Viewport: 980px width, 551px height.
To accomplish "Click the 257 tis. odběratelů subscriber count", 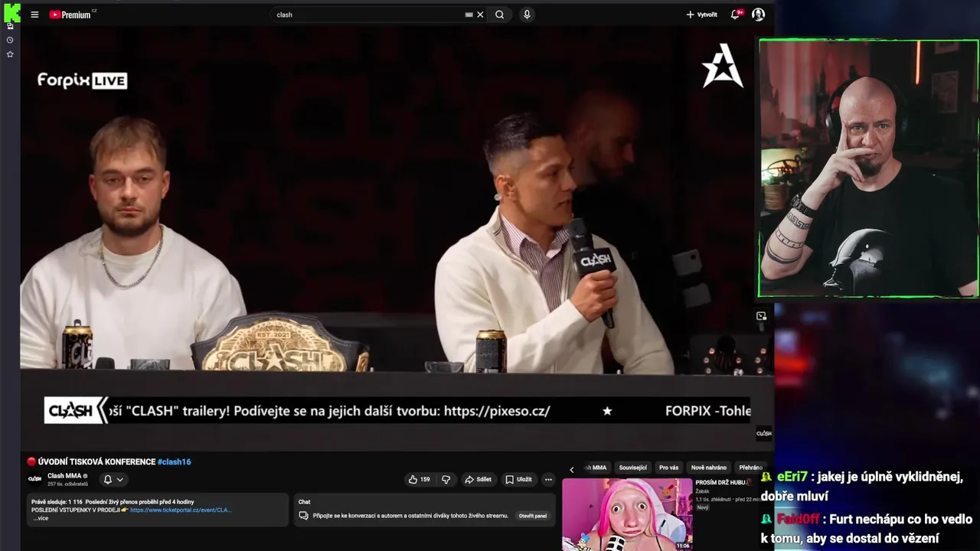I will coord(67,484).
